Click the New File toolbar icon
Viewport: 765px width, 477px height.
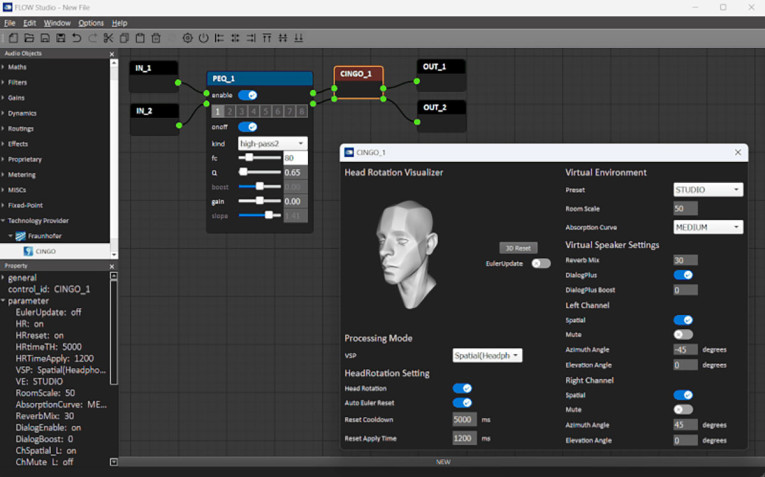click(x=12, y=38)
